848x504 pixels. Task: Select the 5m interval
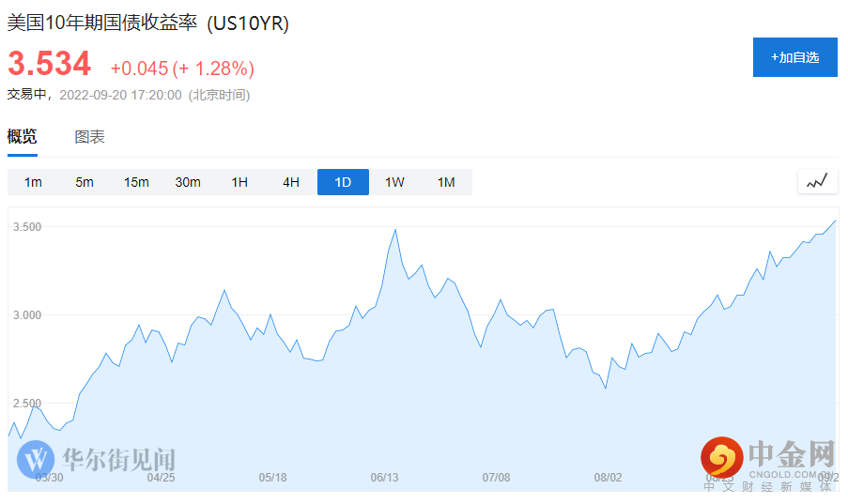(85, 182)
